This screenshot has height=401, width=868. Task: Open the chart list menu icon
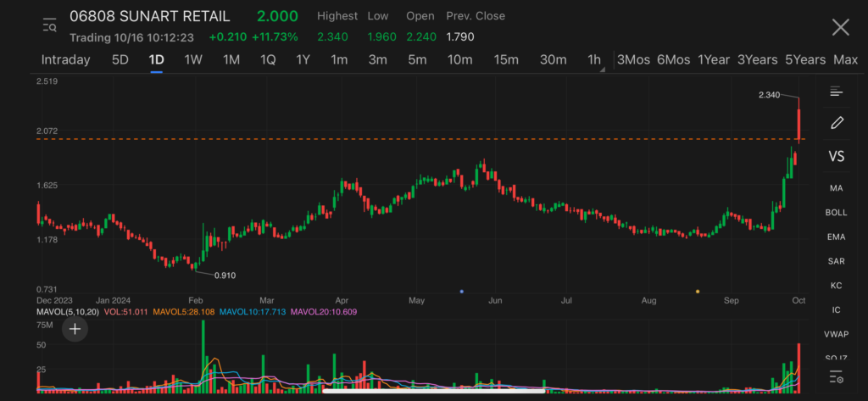coord(837,92)
